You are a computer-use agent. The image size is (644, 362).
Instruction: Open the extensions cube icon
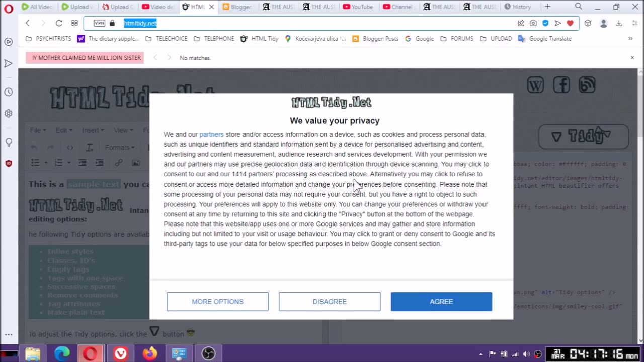[x=588, y=23]
